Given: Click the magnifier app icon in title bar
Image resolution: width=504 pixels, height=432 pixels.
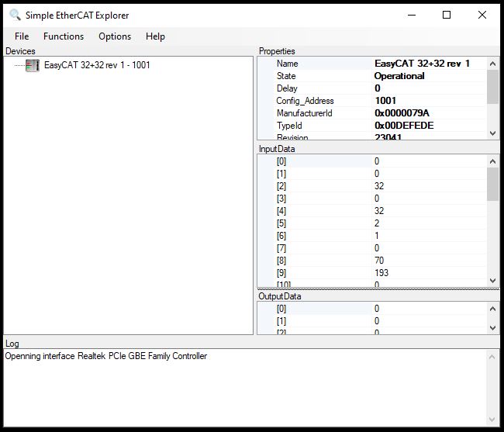Looking at the screenshot, I should click(15, 15).
